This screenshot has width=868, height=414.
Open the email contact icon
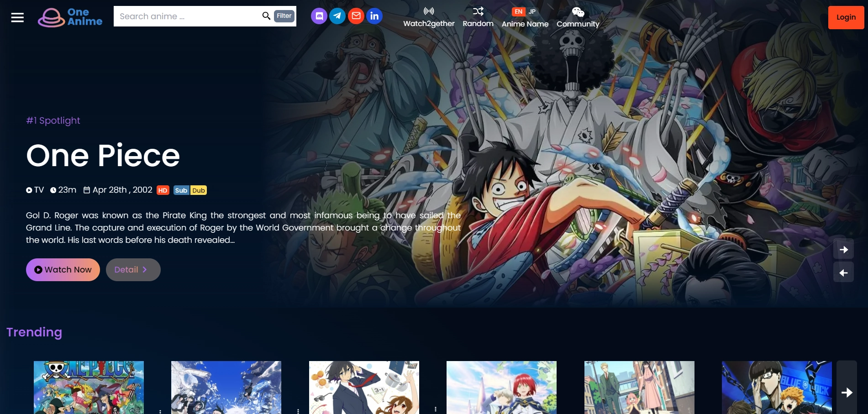tap(356, 16)
